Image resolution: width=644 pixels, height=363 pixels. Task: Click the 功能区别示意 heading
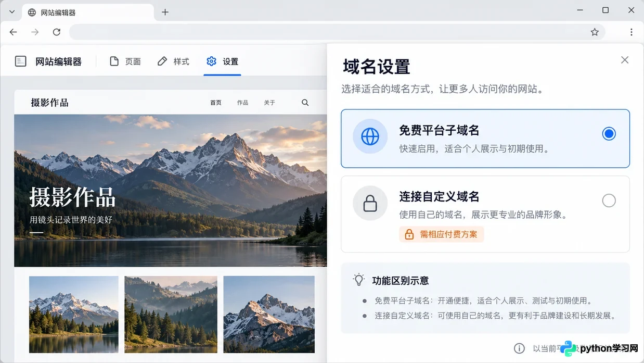click(x=401, y=281)
